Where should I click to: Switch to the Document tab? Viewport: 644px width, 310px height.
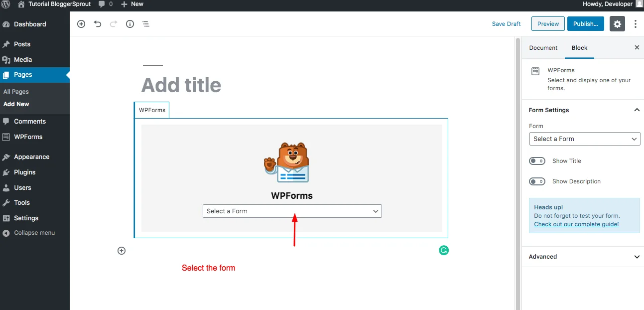[x=543, y=48]
